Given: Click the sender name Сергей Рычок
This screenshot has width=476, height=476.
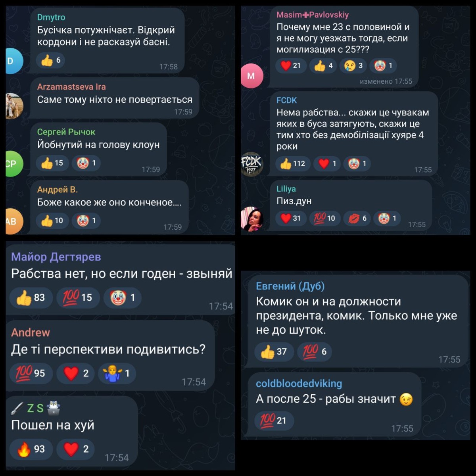Looking at the screenshot, I should (x=66, y=132).
